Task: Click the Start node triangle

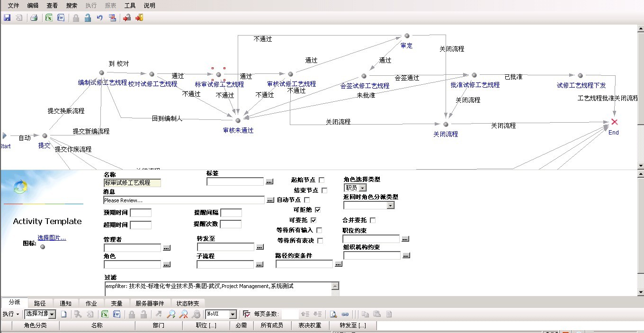Action: (5, 136)
